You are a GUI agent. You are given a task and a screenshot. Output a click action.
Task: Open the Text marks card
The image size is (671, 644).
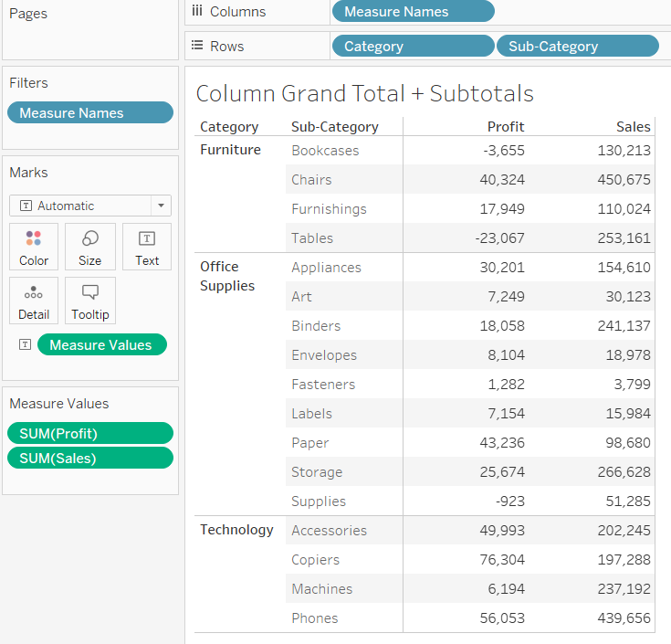(147, 247)
